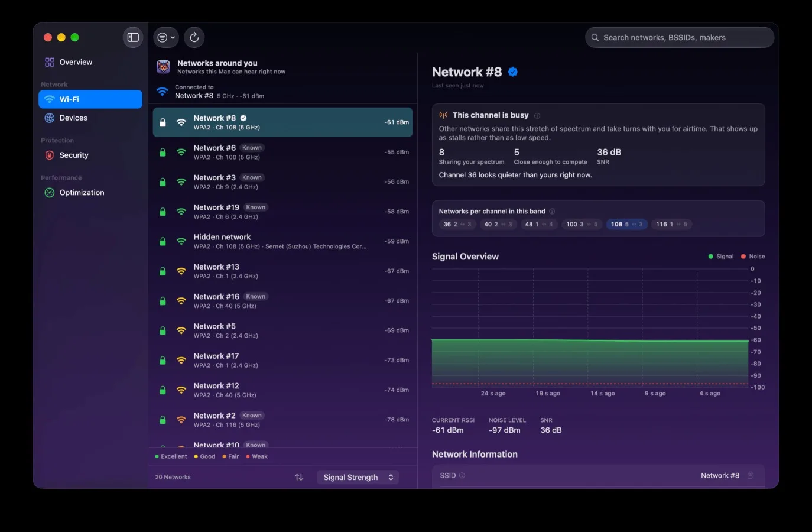Click the -61 dBm Current RSSI value
Image resolution: width=812 pixels, height=532 pixels.
point(447,430)
